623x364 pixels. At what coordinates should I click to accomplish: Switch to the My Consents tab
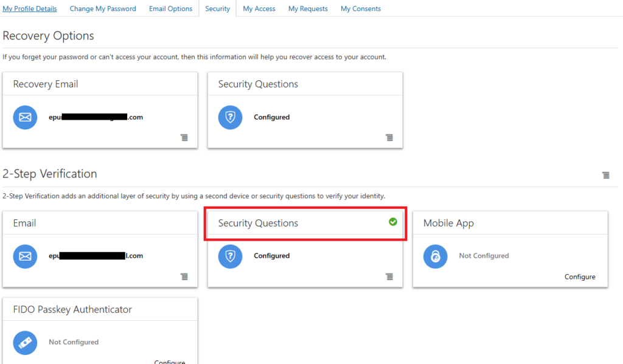coord(361,9)
